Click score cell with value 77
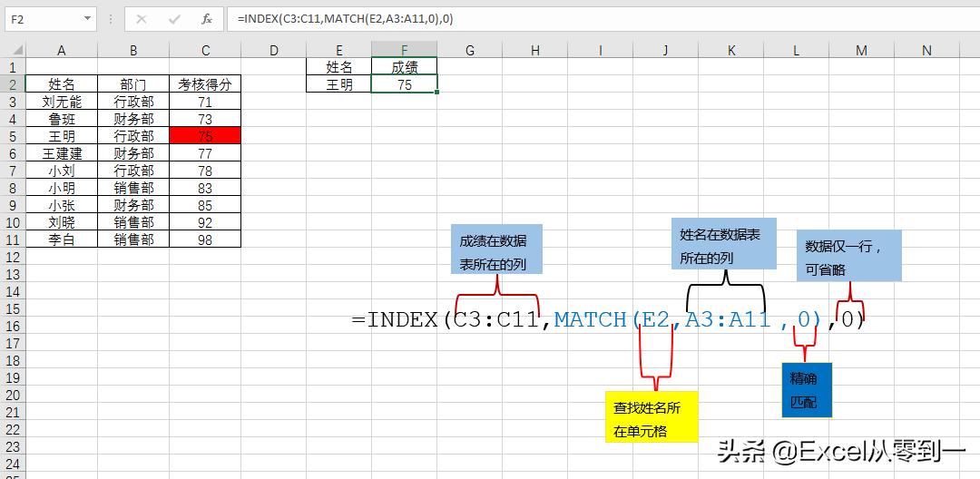Image resolution: width=980 pixels, height=479 pixels. click(205, 153)
